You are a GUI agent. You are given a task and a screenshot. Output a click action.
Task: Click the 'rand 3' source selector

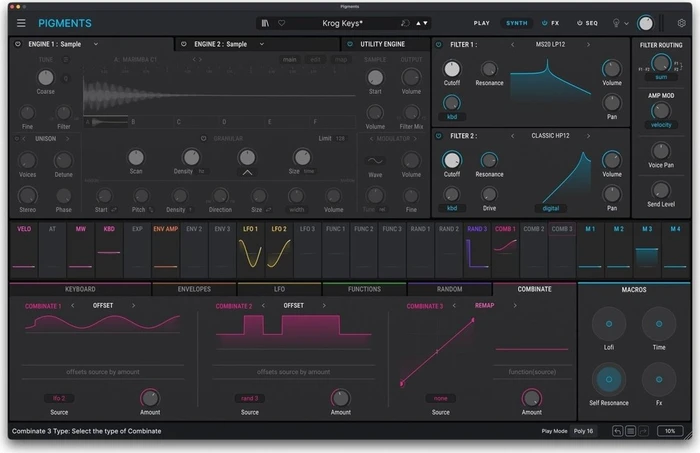tap(250, 398)
